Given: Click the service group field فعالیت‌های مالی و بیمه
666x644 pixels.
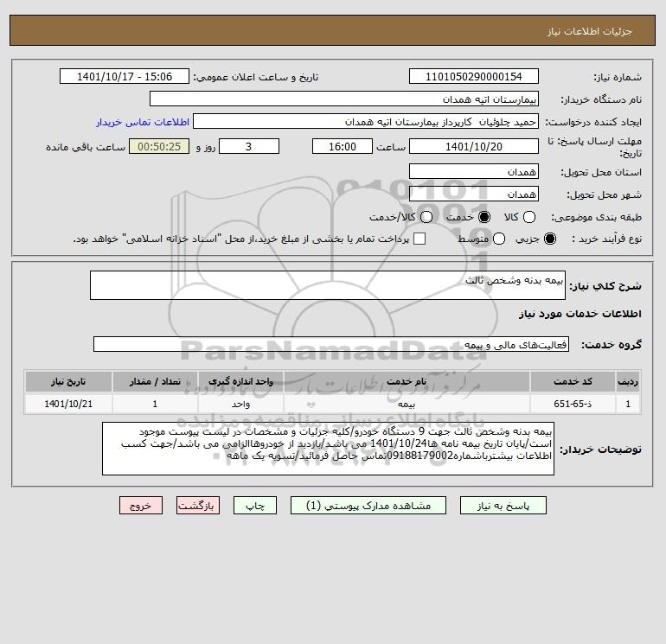Looking at the screenshot, I should pos(331,344).
